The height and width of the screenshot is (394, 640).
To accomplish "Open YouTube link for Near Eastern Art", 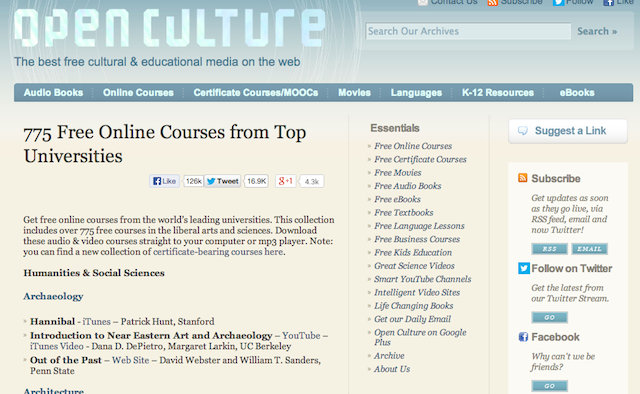I will (x=301, y=336).
